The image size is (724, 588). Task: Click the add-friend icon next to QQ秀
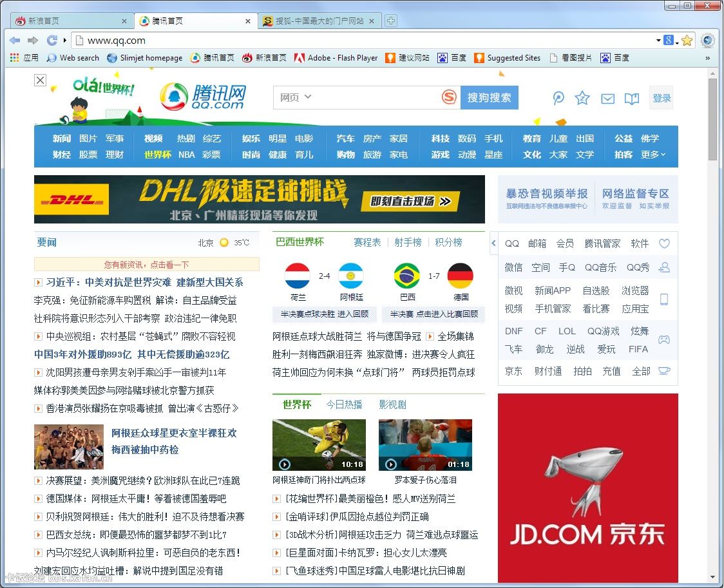pyautogui.click(x=665, y=267)
